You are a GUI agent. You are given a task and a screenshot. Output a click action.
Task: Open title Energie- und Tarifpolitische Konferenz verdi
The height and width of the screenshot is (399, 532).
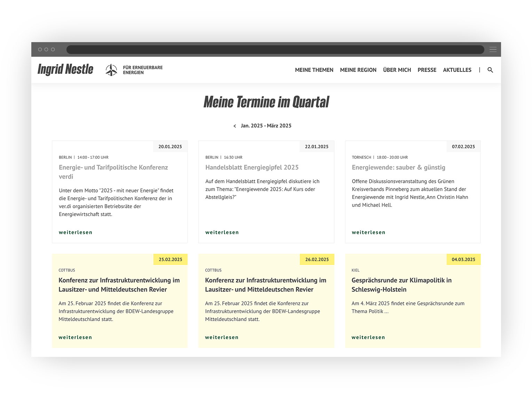click(113, 172)
